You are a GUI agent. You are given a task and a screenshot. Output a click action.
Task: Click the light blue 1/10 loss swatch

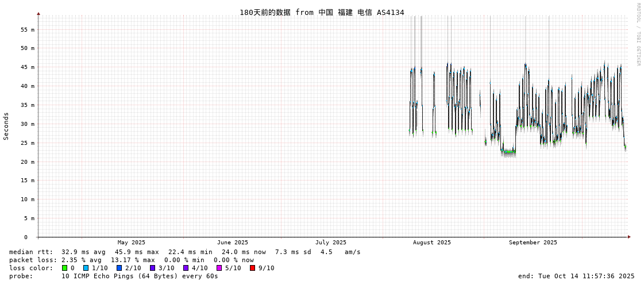pos(86,268)
